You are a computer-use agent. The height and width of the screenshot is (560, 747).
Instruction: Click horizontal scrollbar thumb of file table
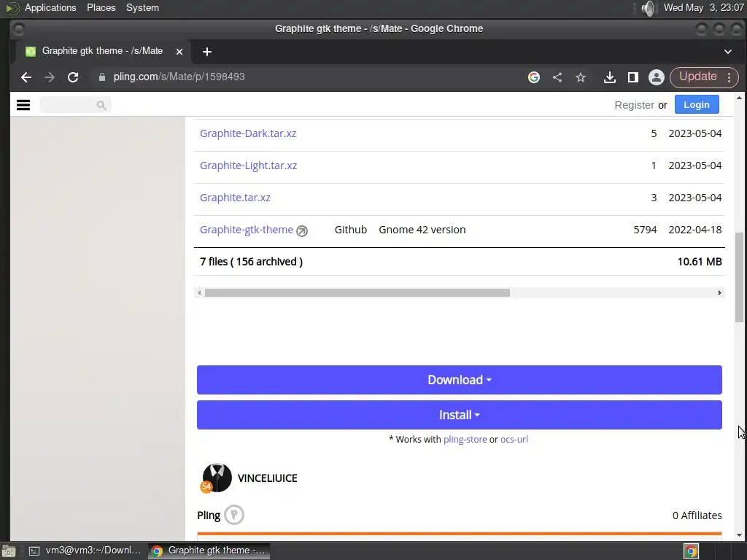pos(357,293)
